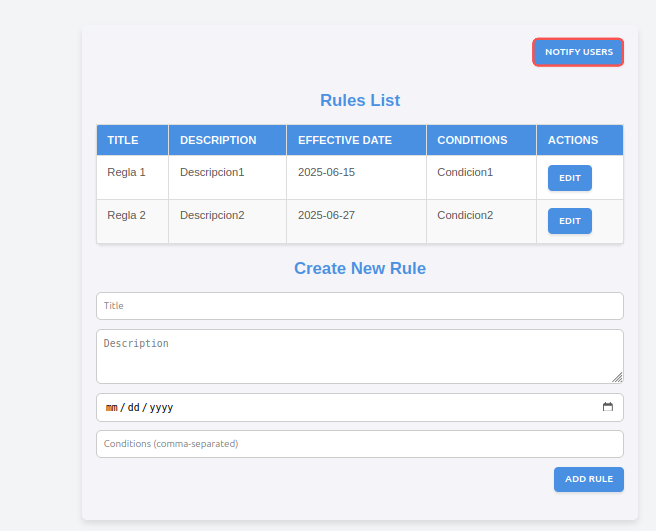656x531 pixels.
Task: Click the Add Rule button
Action: (589, 479)
